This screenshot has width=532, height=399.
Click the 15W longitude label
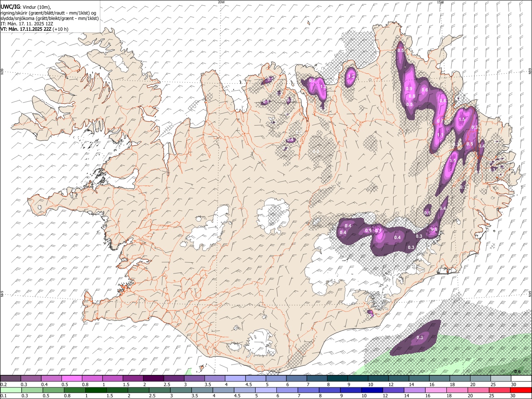coord(440,2)
